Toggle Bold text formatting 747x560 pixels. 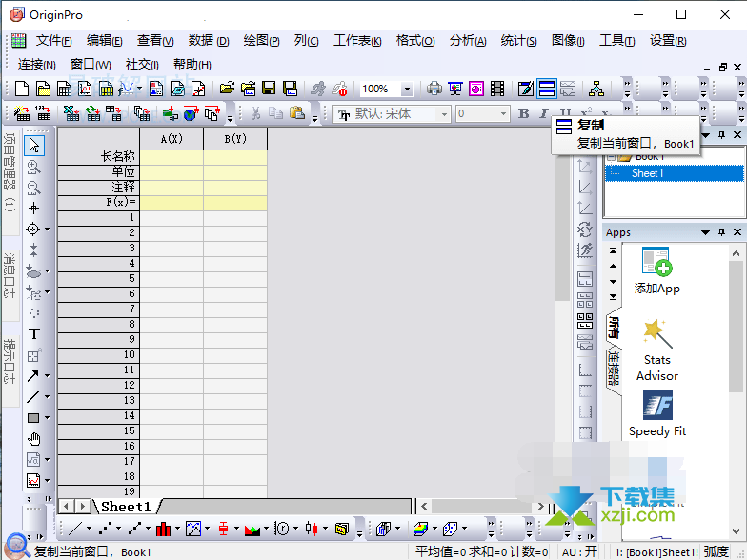pyautogui.click(x=524, y=113)
